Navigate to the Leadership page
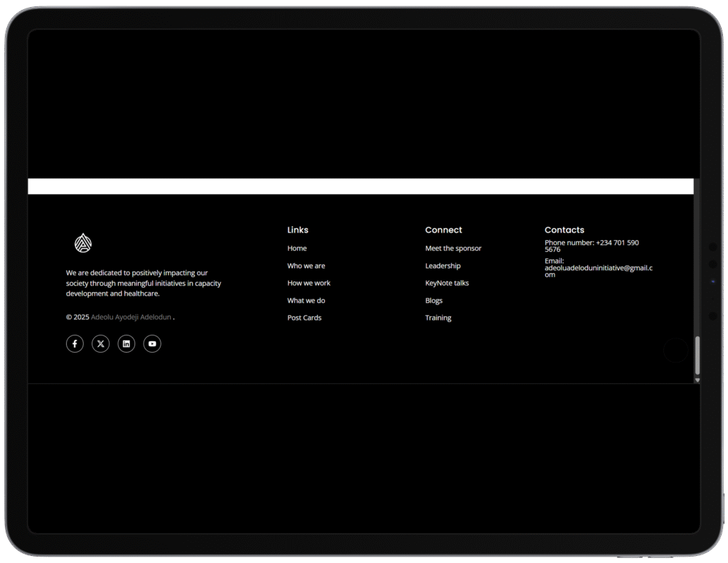The image size is (728, 563). pyautogui.click(x=442, y=266)
